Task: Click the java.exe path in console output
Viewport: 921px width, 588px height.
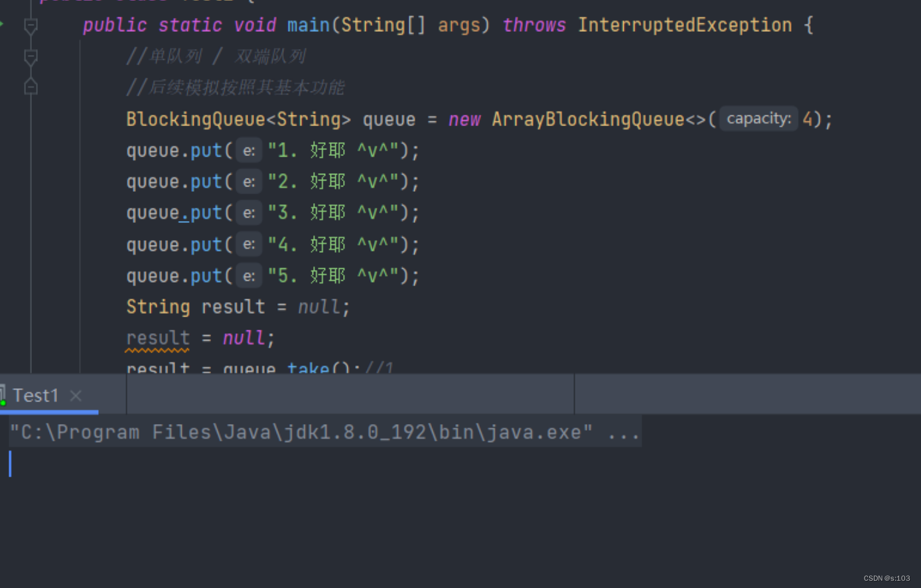Action: tap(301, 433)
